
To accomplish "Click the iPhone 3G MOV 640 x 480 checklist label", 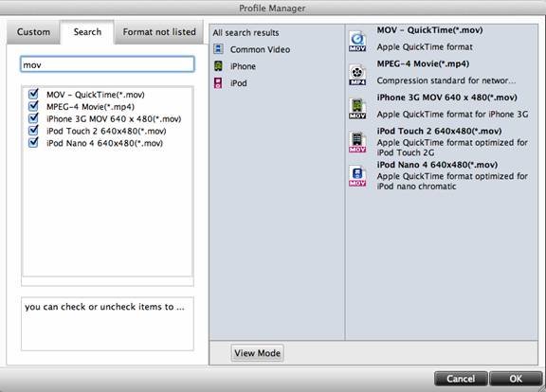I will click(x=114, y=119).
